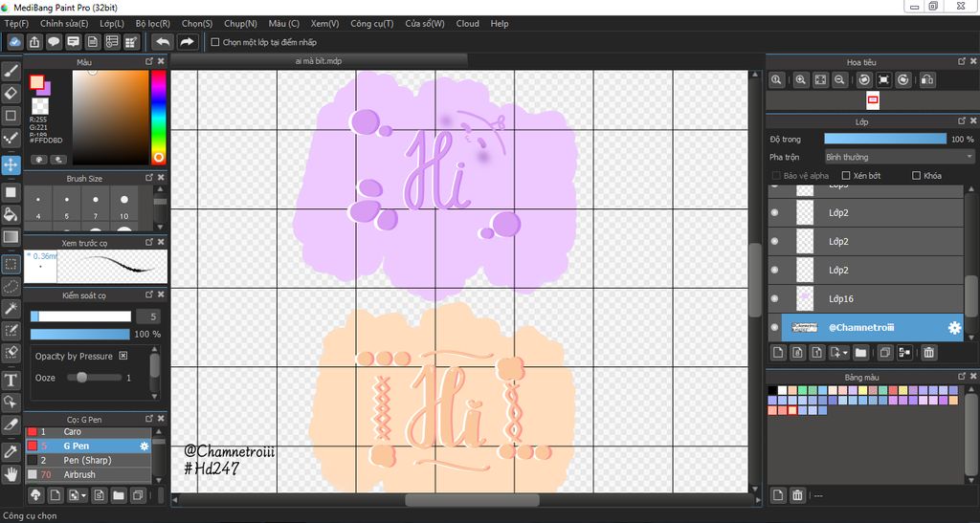Open the add-layer dropdown arrow in the Layer panel

pos(844,353)
